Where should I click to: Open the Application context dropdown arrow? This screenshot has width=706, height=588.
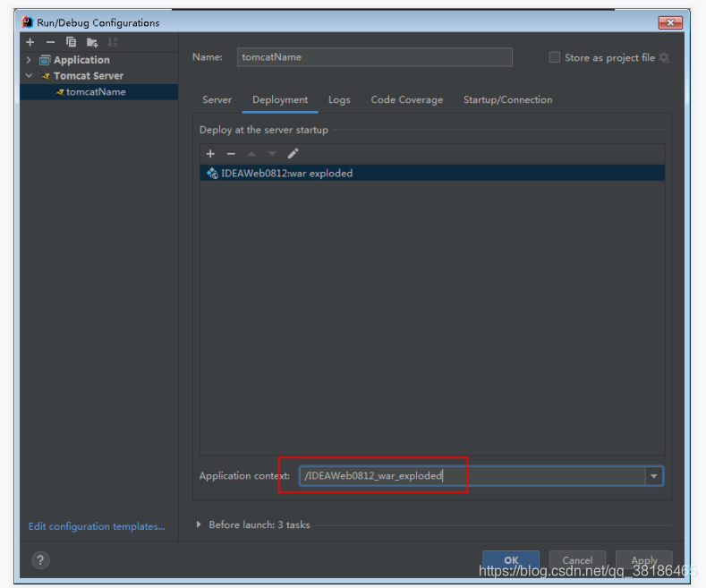point(654,476)
